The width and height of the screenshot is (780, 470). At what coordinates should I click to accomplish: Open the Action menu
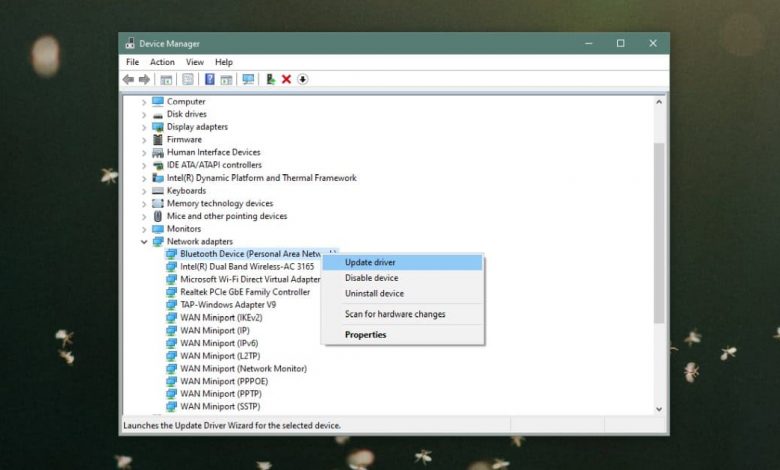click(x=162, y=62)
